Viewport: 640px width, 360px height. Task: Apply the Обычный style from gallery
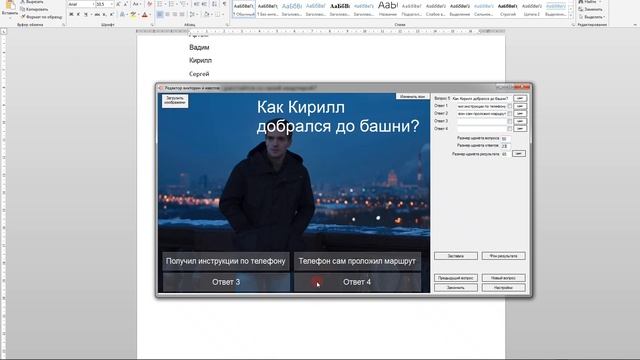[x=244, y=9]
